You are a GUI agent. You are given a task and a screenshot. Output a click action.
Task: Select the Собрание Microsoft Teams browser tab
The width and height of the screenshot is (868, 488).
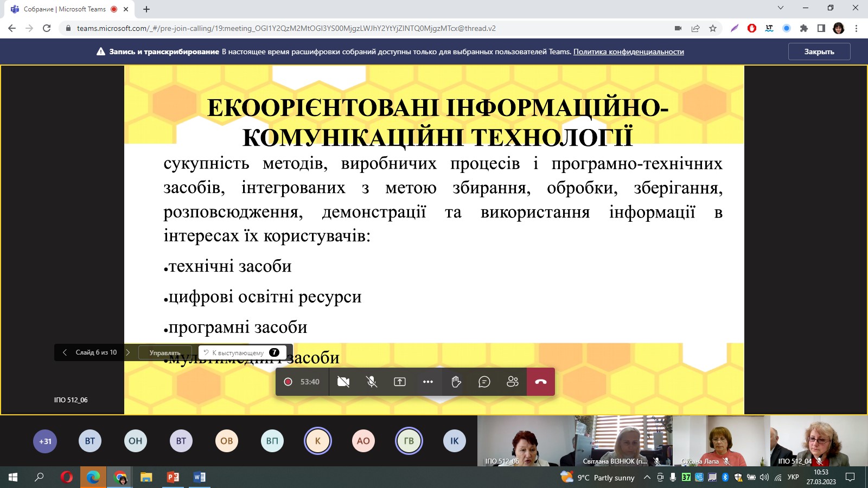(65, 9)
